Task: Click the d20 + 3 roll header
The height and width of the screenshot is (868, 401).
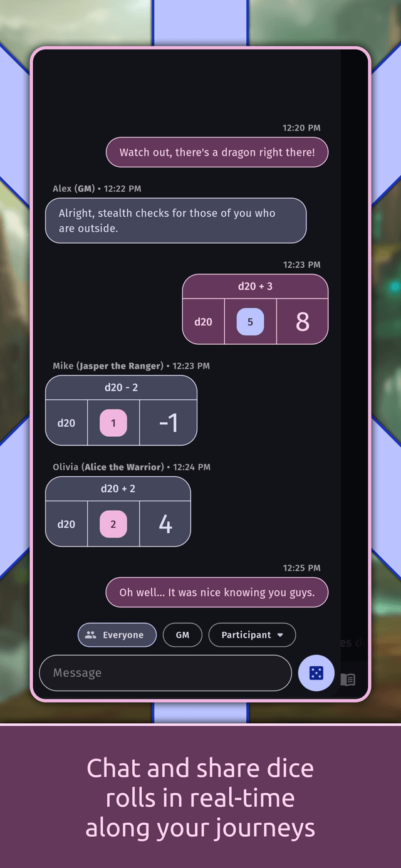Action: pyautogui.click(x=255, y=286)
